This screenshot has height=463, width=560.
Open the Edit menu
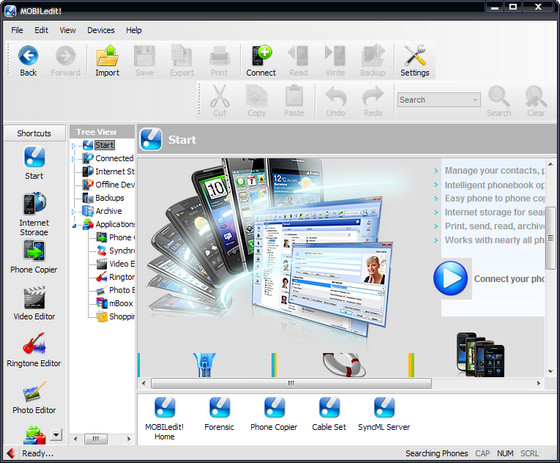click(x=41, y=30)
